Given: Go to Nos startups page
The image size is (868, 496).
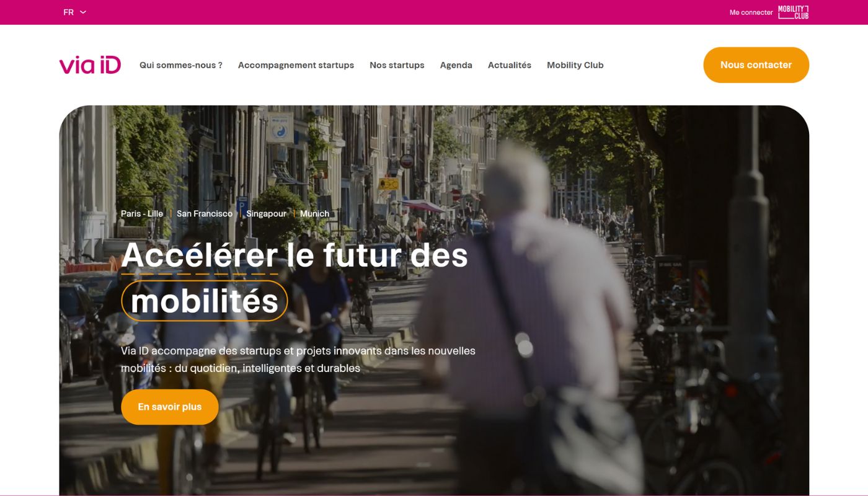Looking at the screenshot, I should click(x=397, y=65).
